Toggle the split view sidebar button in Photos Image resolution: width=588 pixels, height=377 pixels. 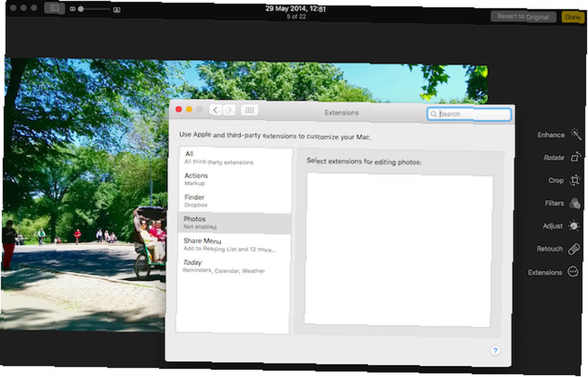coord(54,8)
